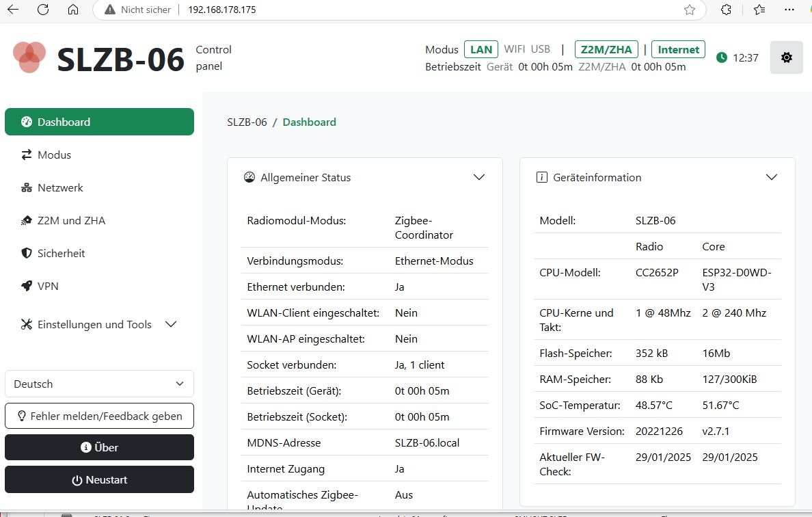This screenshot has height=517, width=812.
Task: Click the 'CC2652P' CPU model value
Action: tap(657, 272)
